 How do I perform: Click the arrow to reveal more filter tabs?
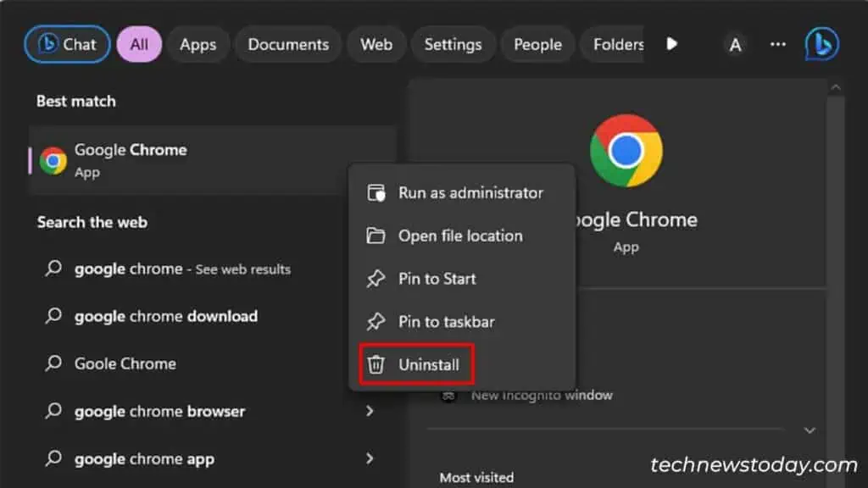click(x=672, y=44)
